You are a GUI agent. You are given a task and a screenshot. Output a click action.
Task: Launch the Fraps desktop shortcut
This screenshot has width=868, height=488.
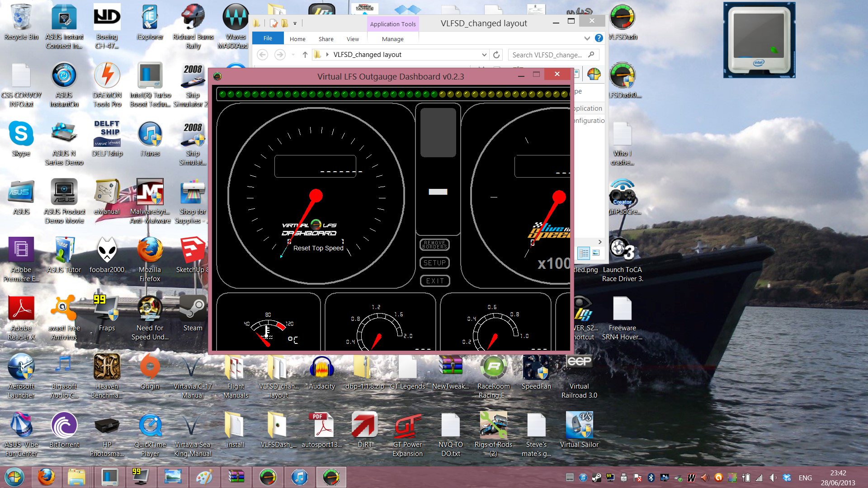[107, 314]
